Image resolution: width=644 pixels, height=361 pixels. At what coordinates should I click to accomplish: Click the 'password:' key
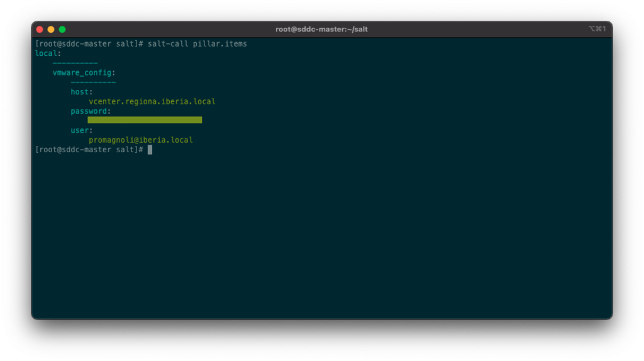click(91, 111)
